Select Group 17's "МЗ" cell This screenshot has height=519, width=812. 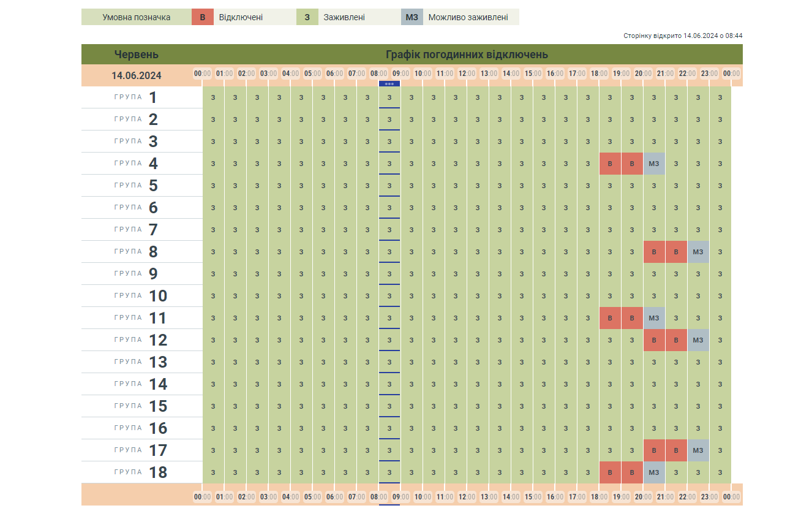(698, 450)
